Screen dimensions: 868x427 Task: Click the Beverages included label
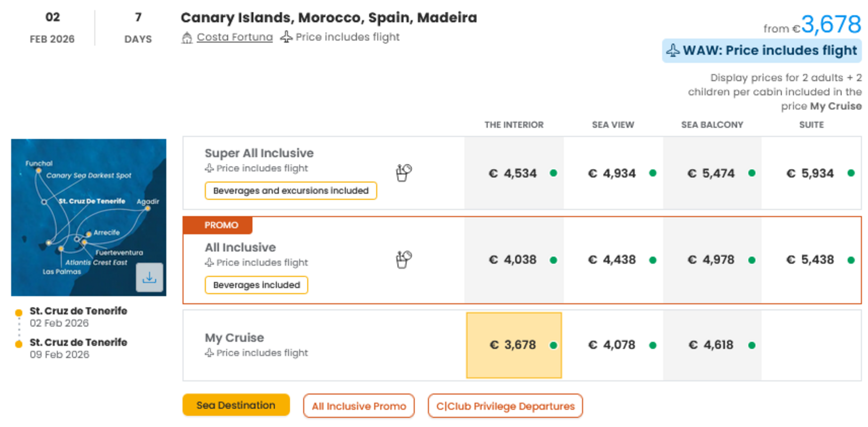coord(256,285)
